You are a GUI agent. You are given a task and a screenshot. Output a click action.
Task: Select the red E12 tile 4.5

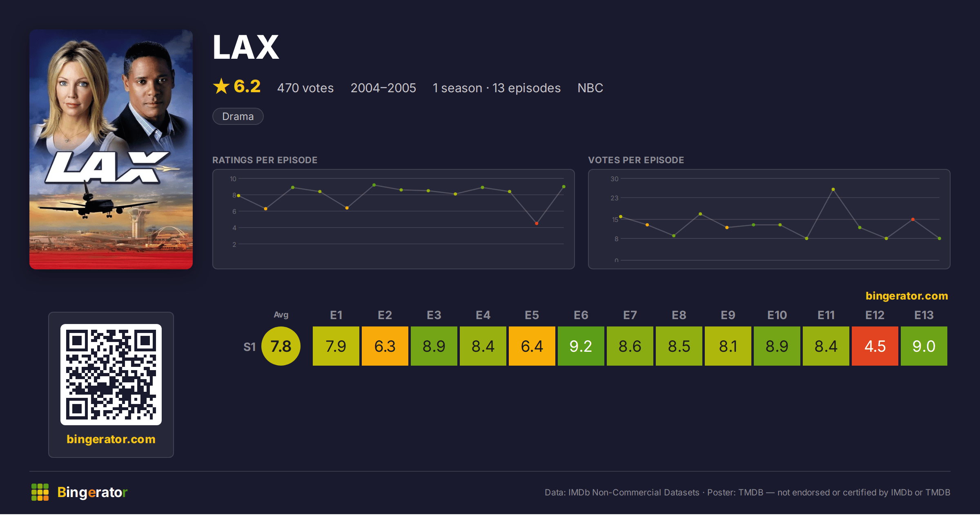(875, 346)
